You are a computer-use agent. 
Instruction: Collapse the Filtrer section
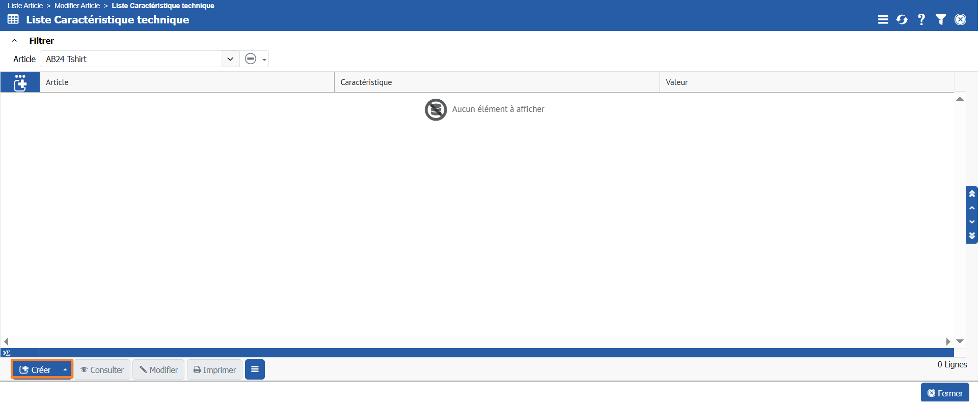coord(15,41)
